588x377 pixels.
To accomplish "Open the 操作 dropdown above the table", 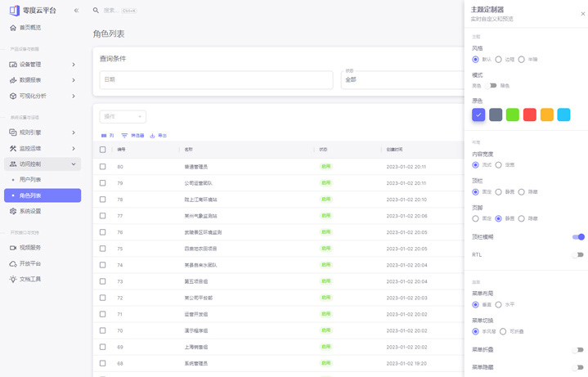I will click(123, 117).
